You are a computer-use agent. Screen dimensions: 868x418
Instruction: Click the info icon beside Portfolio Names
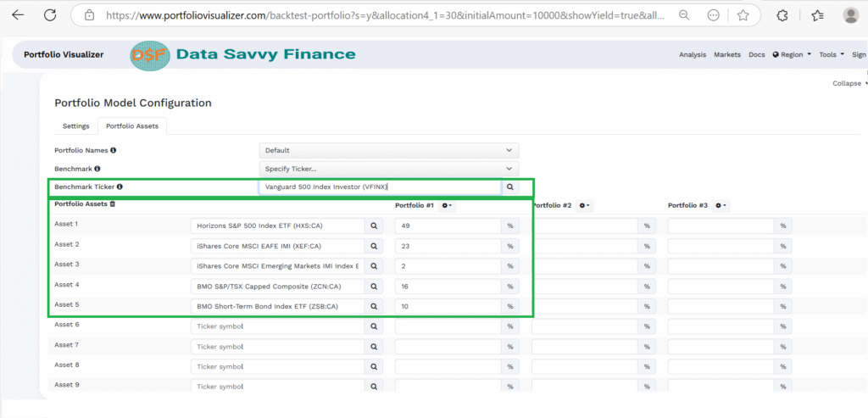[x=114, y=150]
